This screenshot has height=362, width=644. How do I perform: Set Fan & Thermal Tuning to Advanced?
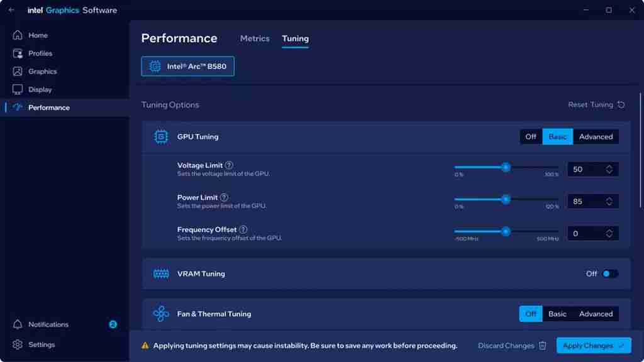click(596, 314)
